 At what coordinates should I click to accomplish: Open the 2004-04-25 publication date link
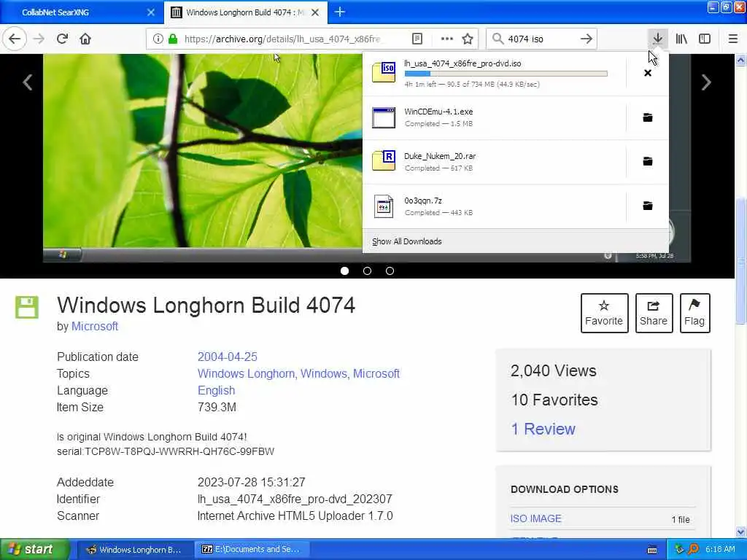pyautogui.click(x=228, y=357)
